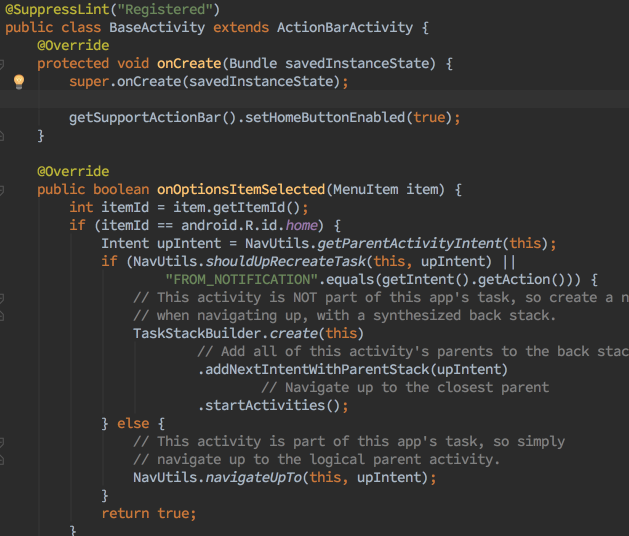Click the italic create method call
629x536 pixels.
coord(293,333)
